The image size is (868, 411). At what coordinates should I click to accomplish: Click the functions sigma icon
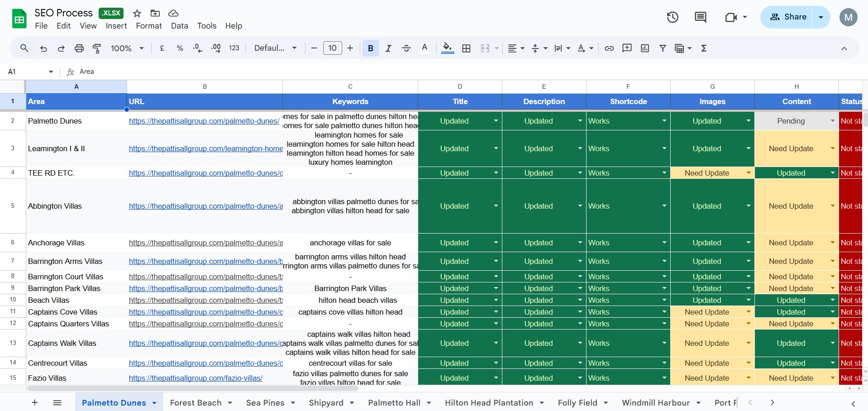coord(704,48)
